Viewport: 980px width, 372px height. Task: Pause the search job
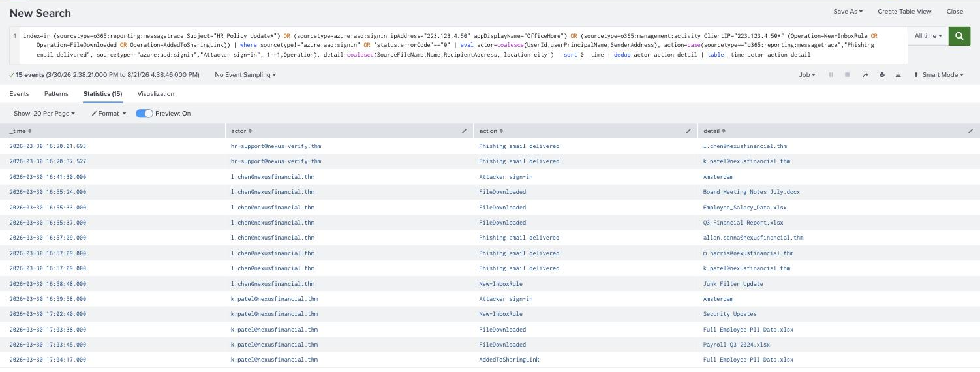(831, 75)
